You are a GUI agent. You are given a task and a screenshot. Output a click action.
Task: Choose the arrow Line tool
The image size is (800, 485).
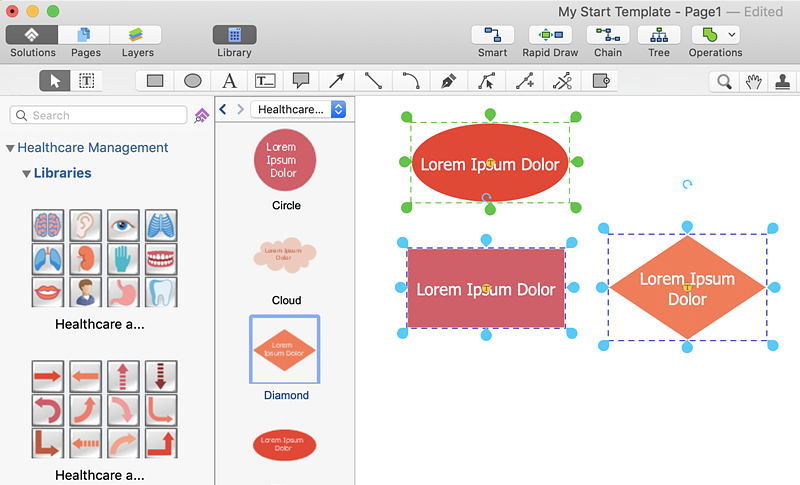[x=337, y=81]
